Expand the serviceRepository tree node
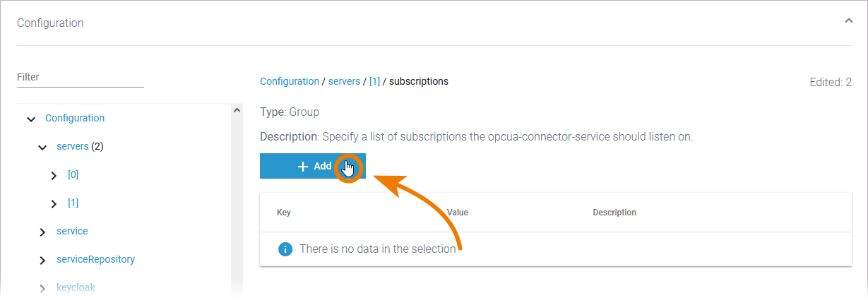 42,261
